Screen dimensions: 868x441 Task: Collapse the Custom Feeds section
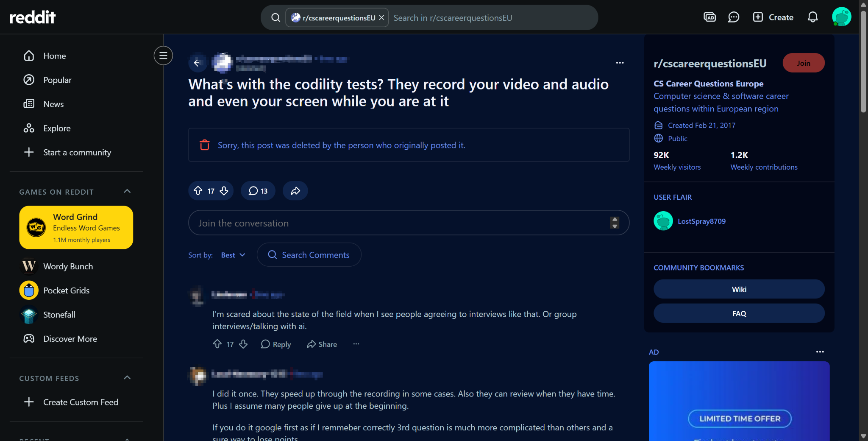coord(127,377)
